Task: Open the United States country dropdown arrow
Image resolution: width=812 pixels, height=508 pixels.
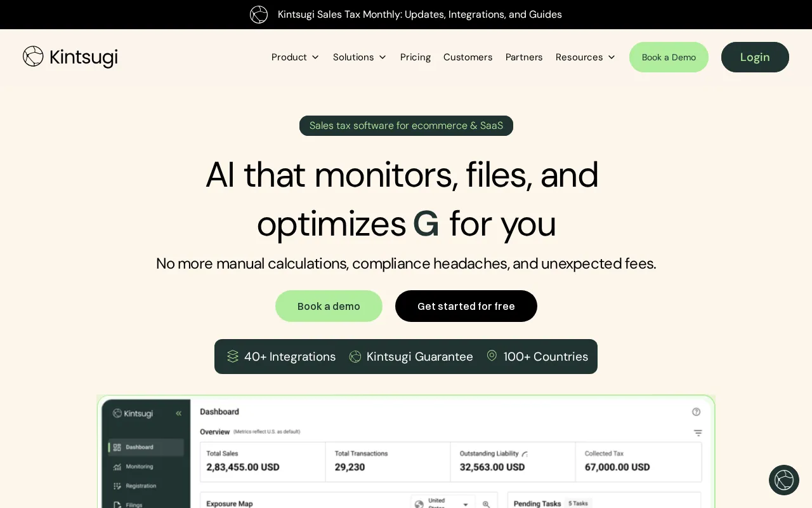Action: click(465, 504)
